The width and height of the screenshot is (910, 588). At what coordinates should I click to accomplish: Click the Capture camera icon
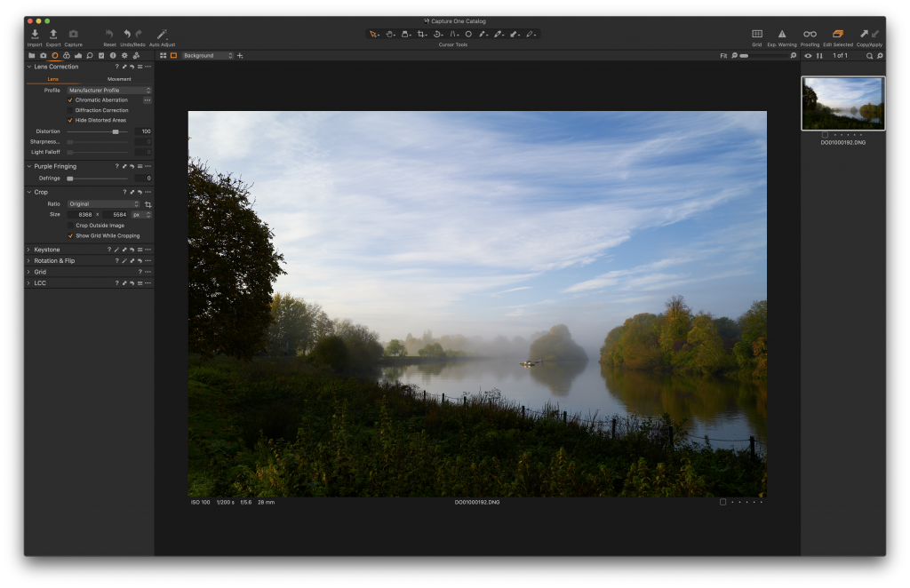[x=73, y=35]
